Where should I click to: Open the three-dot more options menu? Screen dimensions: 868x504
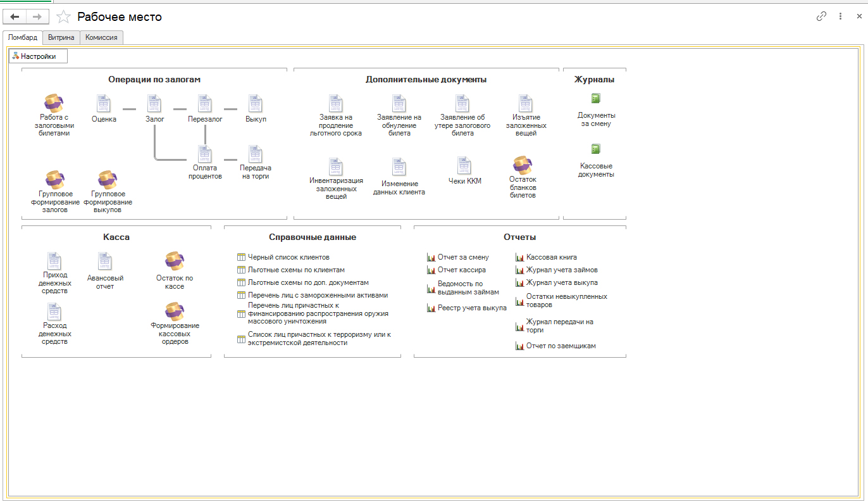[x=840, y=16]
